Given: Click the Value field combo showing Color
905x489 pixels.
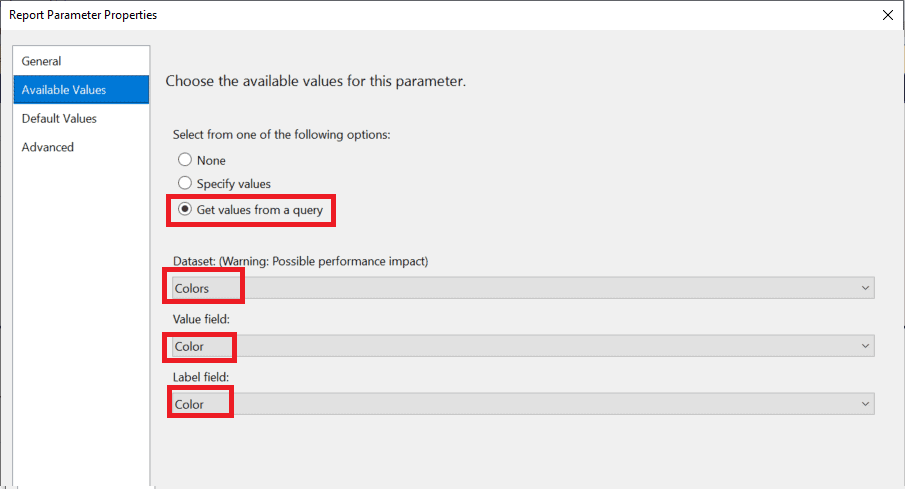Looking at the screenshot, I should [523, 346].
